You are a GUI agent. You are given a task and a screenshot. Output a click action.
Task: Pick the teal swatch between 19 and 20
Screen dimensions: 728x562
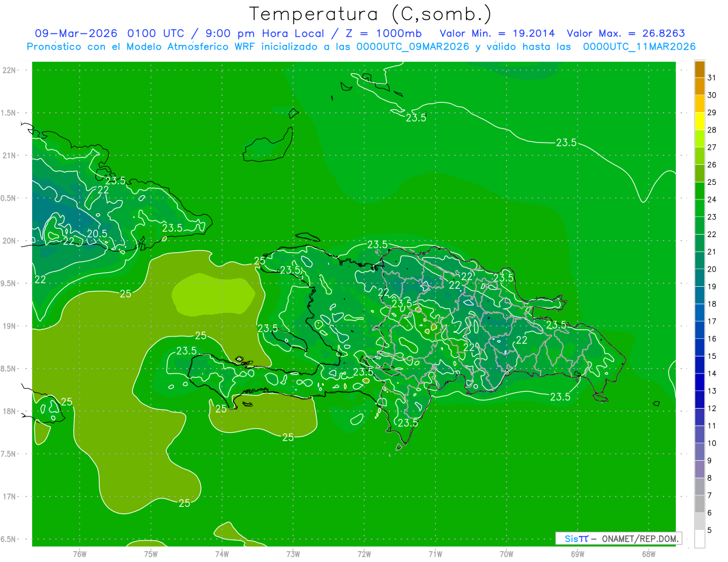click(699, 278)
